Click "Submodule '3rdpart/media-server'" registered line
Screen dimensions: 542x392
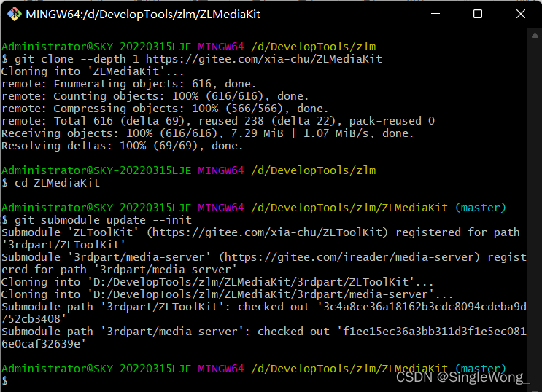click(x=264, y=257)
